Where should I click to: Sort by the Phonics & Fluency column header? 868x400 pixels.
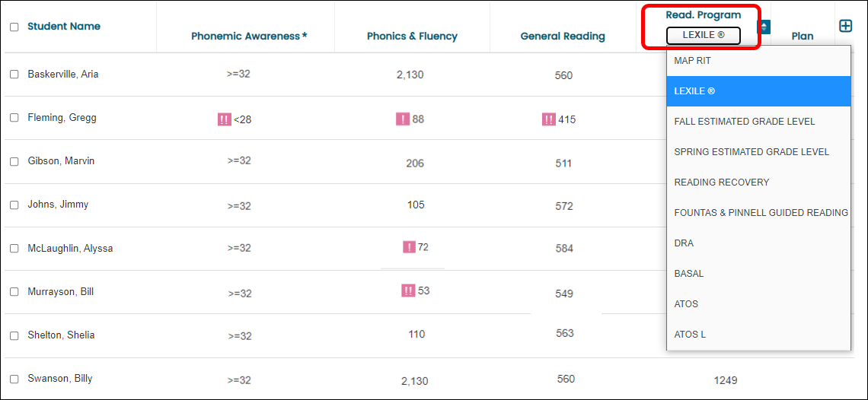click(412, 37)
